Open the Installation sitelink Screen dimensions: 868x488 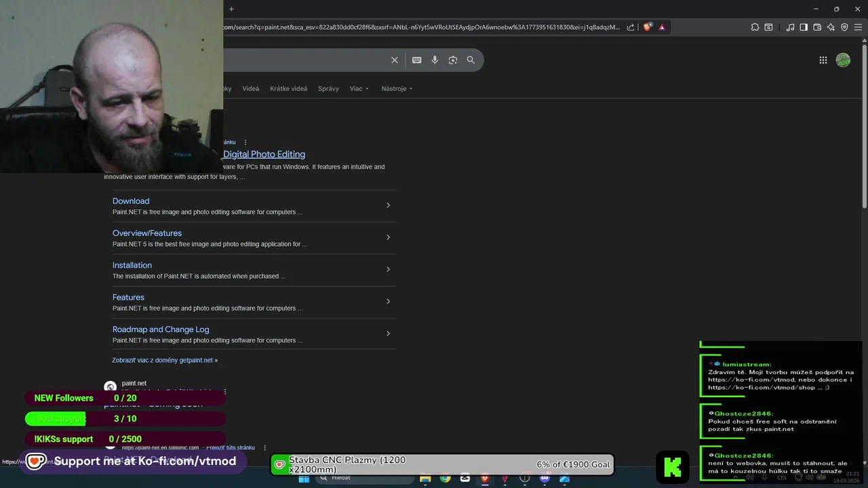coord(132,265)
